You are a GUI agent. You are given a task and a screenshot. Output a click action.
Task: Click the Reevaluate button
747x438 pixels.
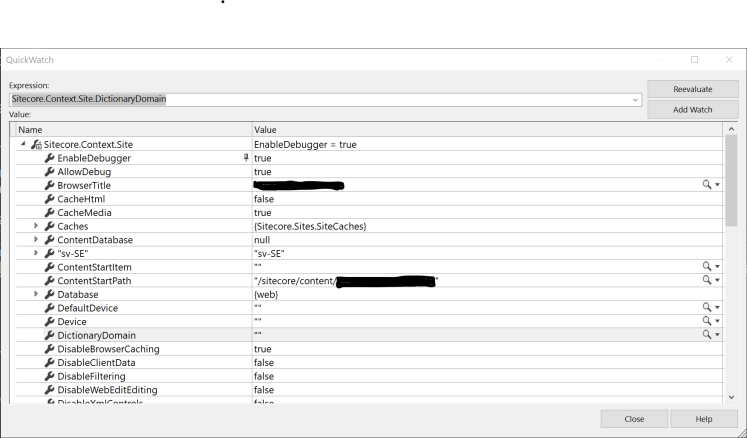coord(692,90)
